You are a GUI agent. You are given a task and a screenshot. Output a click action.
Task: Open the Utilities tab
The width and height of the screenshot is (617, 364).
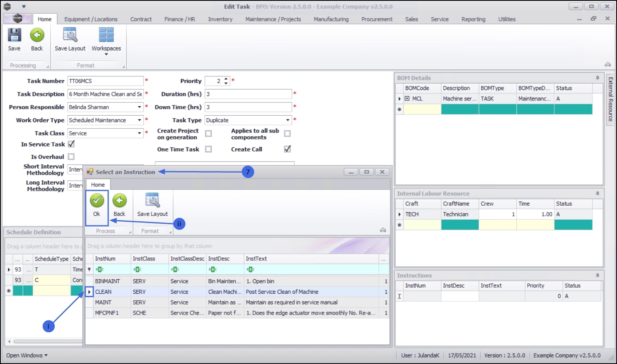[507, 19]
